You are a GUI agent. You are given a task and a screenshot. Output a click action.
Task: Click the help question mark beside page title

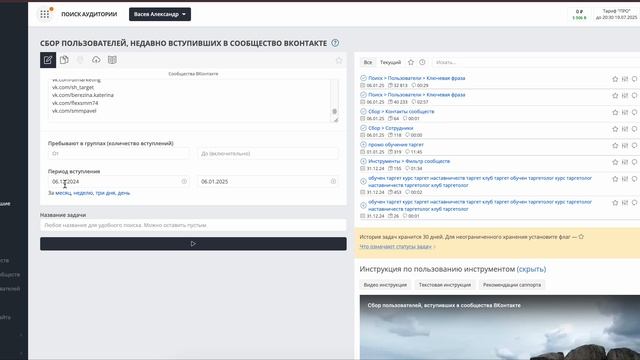tap(335, 43)
